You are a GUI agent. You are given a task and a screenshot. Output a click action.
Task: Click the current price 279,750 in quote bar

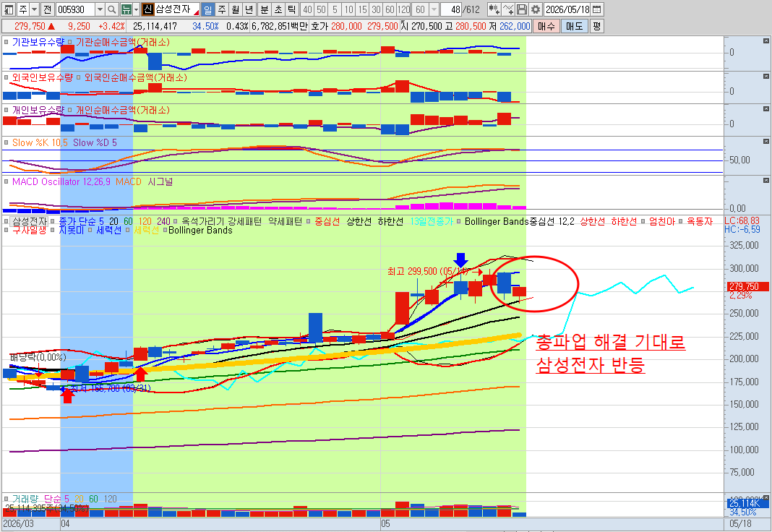30,26
